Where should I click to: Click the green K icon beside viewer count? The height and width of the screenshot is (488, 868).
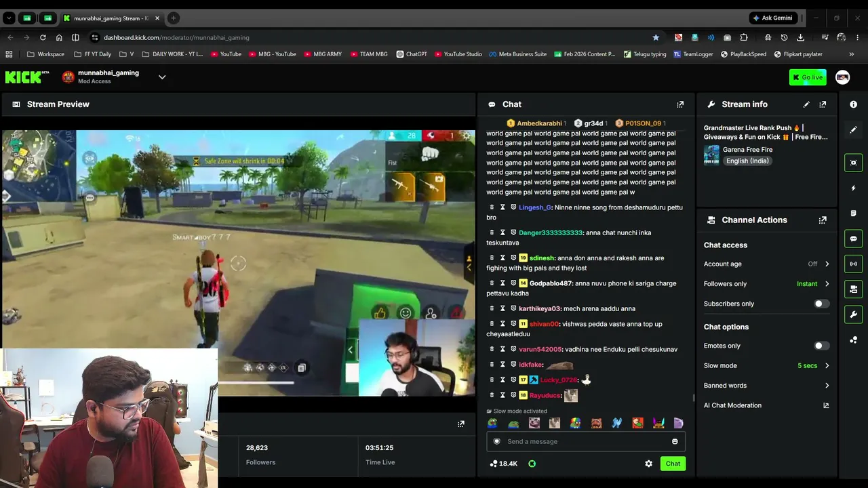tap(532, 464)
